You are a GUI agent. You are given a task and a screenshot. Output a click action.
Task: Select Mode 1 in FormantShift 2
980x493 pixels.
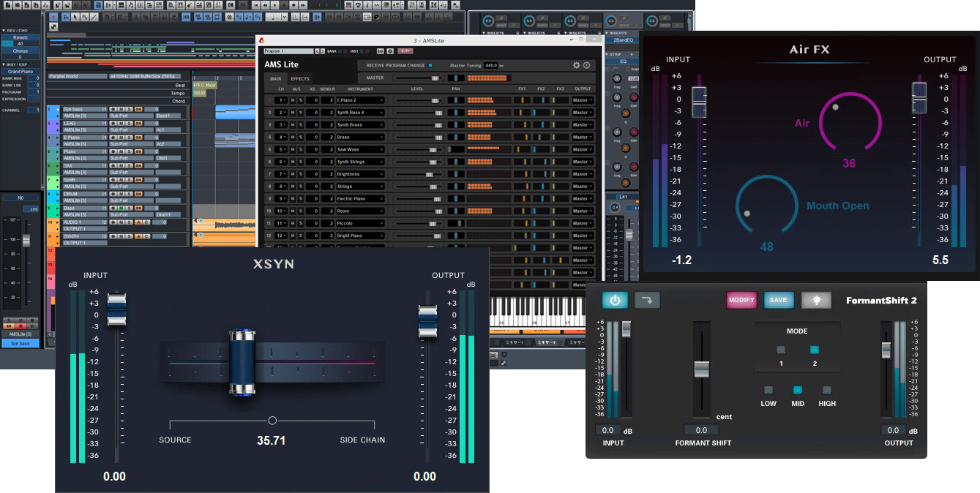[781, 350]
